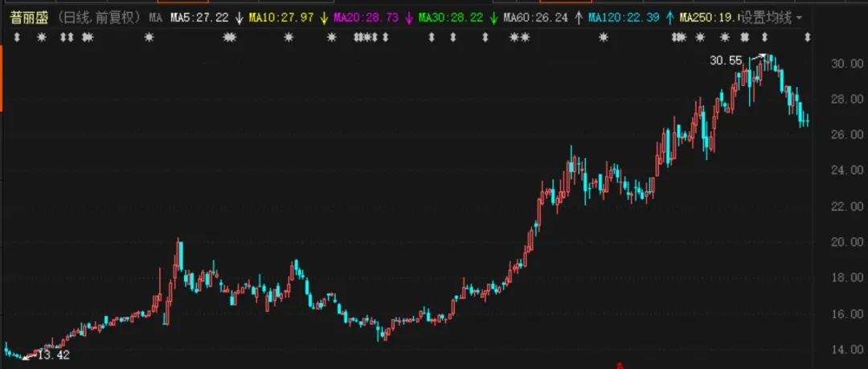Select the cyan MA120:22.39 label
The image size is (868, 369).
[x=624, y=18]
